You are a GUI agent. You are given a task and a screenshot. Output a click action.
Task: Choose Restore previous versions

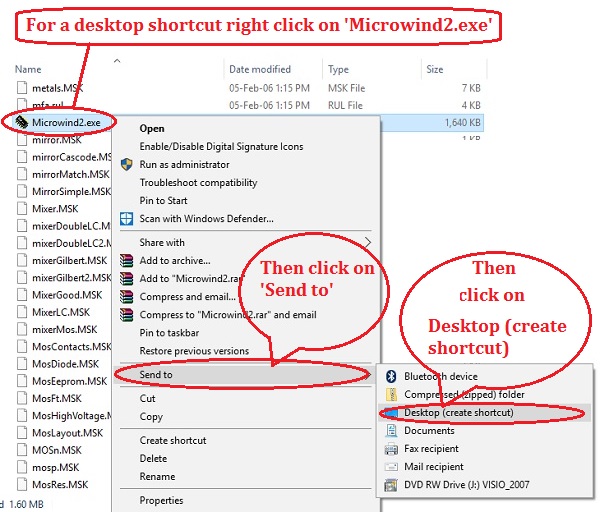coord(194,351)
